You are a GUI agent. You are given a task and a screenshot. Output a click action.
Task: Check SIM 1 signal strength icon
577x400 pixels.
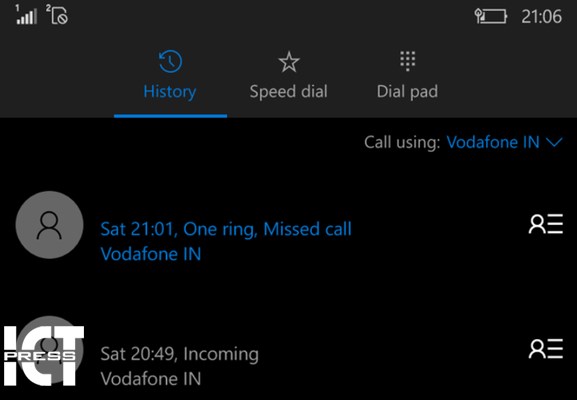tap(26, 15)
